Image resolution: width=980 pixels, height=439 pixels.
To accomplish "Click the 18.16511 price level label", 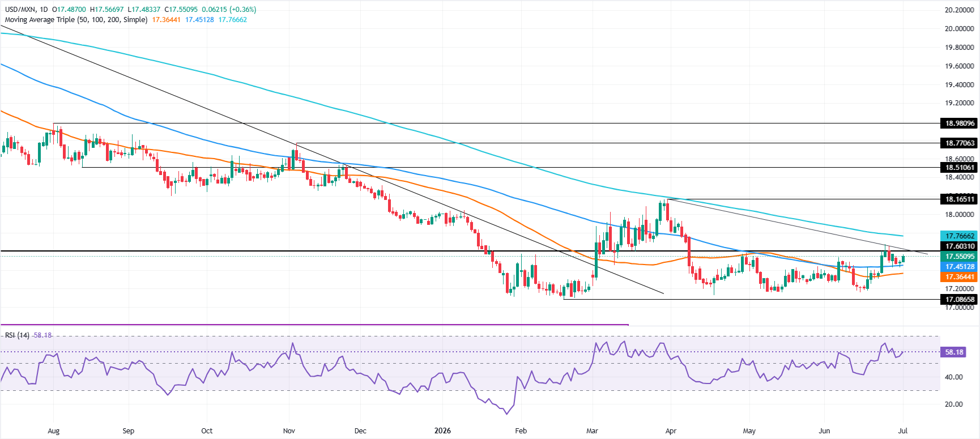I will pyautogui.click(x=960, y=199).
